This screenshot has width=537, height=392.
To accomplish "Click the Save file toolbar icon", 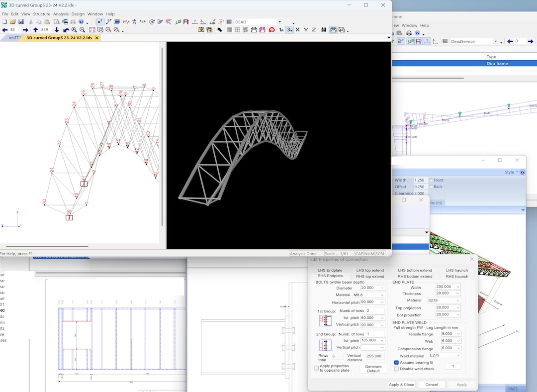I will 21,22.
